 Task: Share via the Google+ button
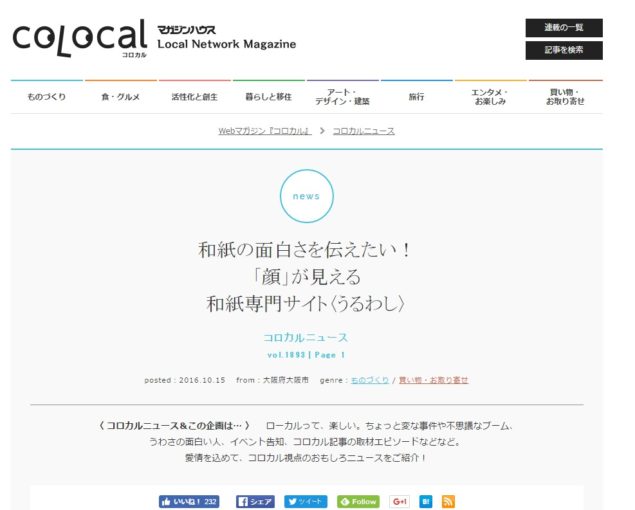tap(400, 501)
